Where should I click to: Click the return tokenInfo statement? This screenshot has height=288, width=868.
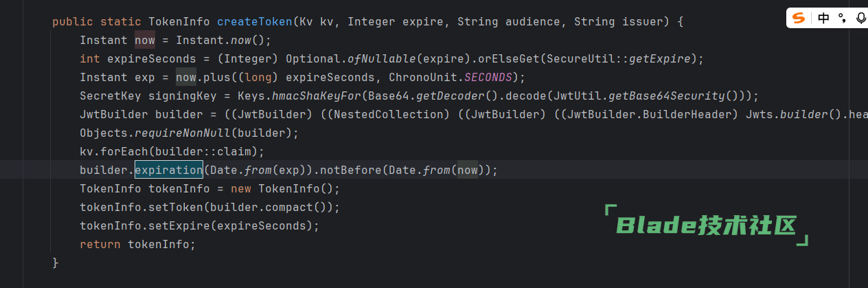138,244
